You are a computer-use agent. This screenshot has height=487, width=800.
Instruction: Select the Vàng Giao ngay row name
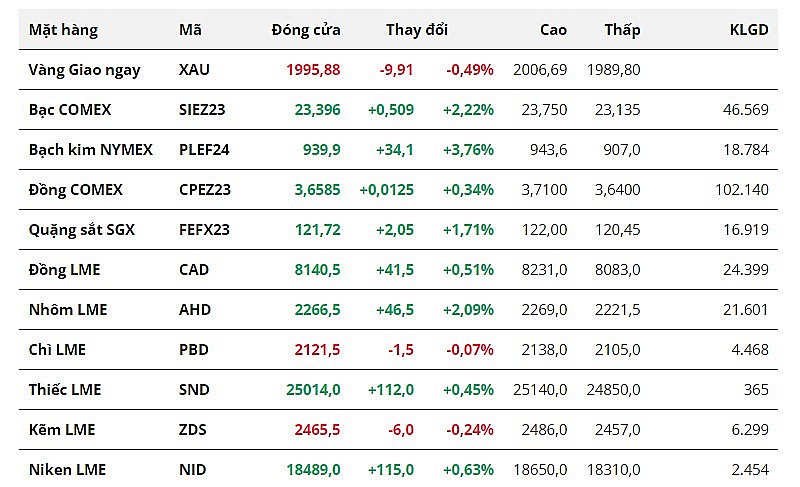[x=85, y=70]
